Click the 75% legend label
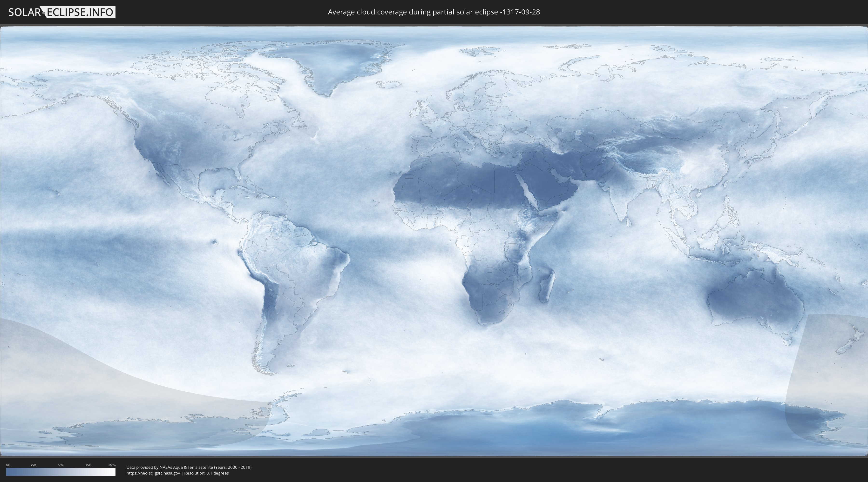The width and height of the screenshot is (868, 482). (88, 465)
